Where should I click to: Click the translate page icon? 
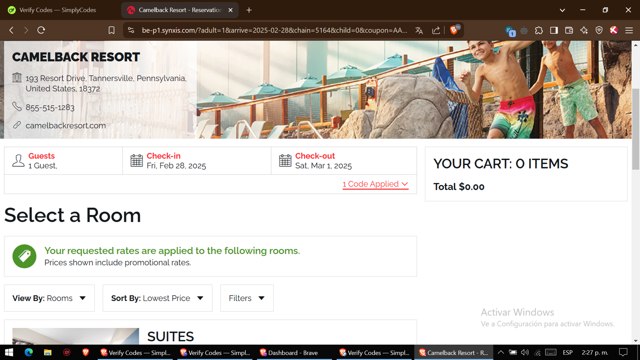point(419,30)
